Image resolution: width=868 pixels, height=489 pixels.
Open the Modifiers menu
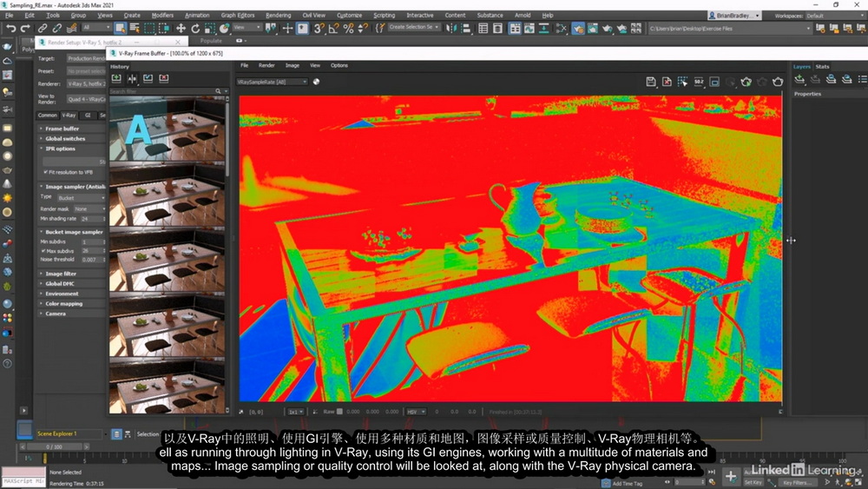162,15
